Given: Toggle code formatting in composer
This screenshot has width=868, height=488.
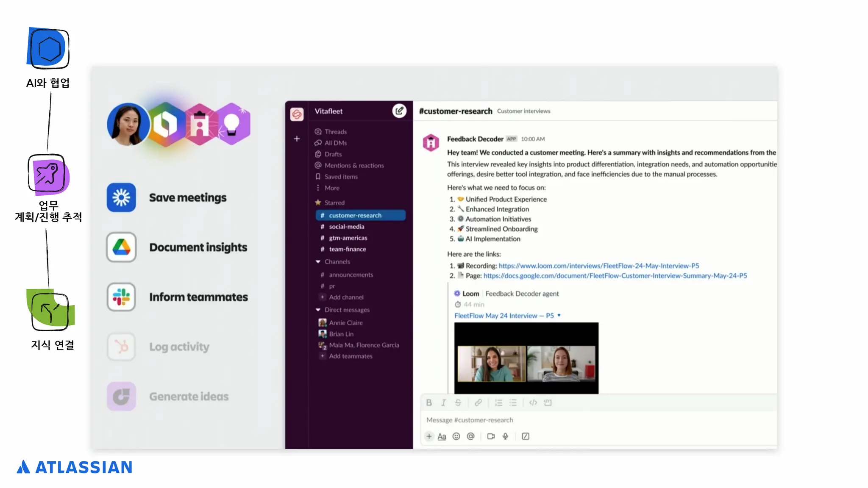Looking at the screenshot, I should [533, 402].
